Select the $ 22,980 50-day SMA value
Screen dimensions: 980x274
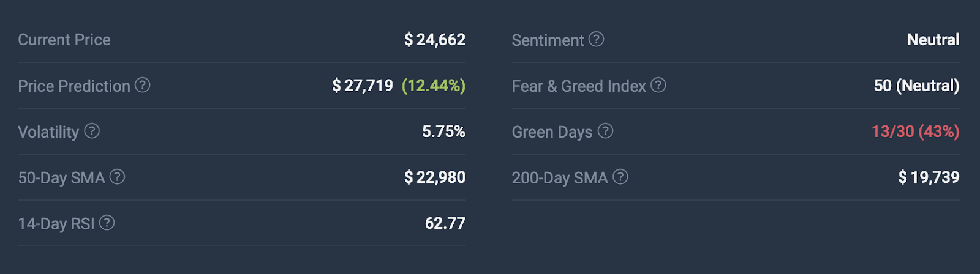point(435,177)
